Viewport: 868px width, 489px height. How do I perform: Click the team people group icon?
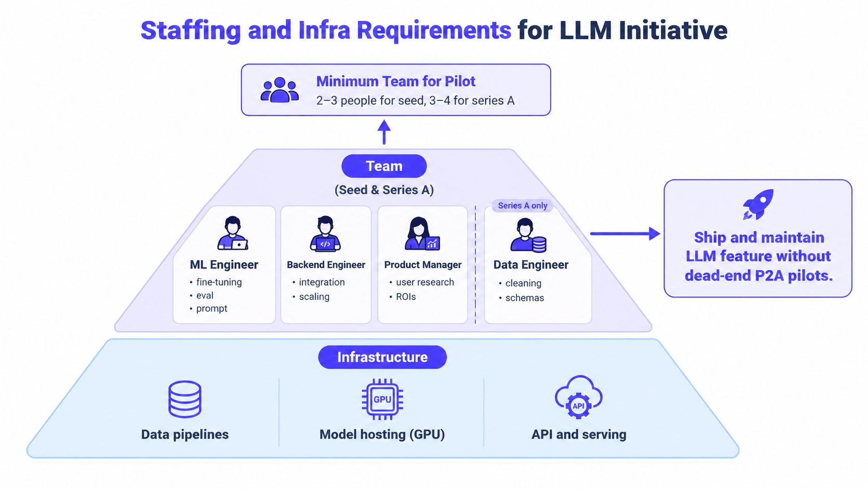pyautogui.click(x=279, y=90)
